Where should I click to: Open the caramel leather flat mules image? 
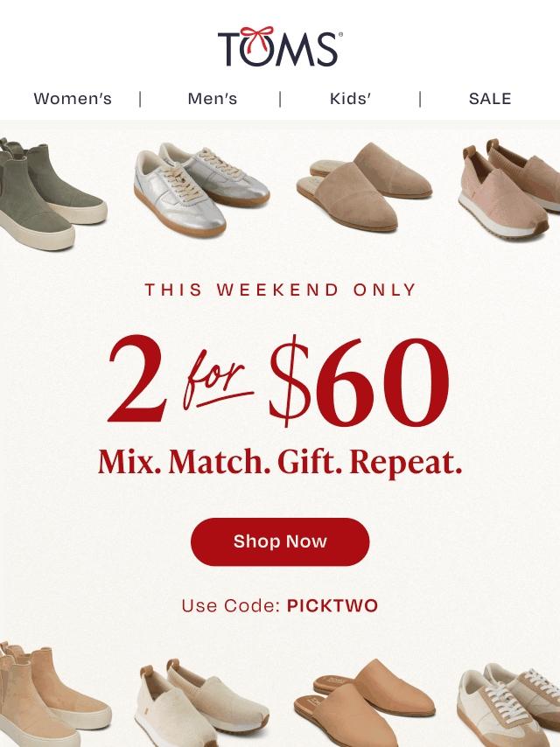click(365, 702)
